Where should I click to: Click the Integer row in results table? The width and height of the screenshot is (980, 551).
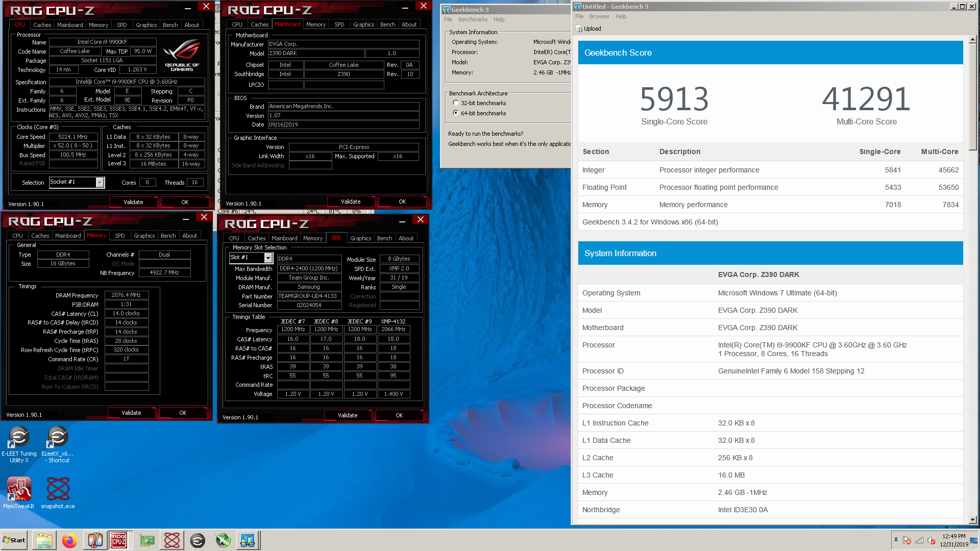pyautogui.click(x=770, y=170)
